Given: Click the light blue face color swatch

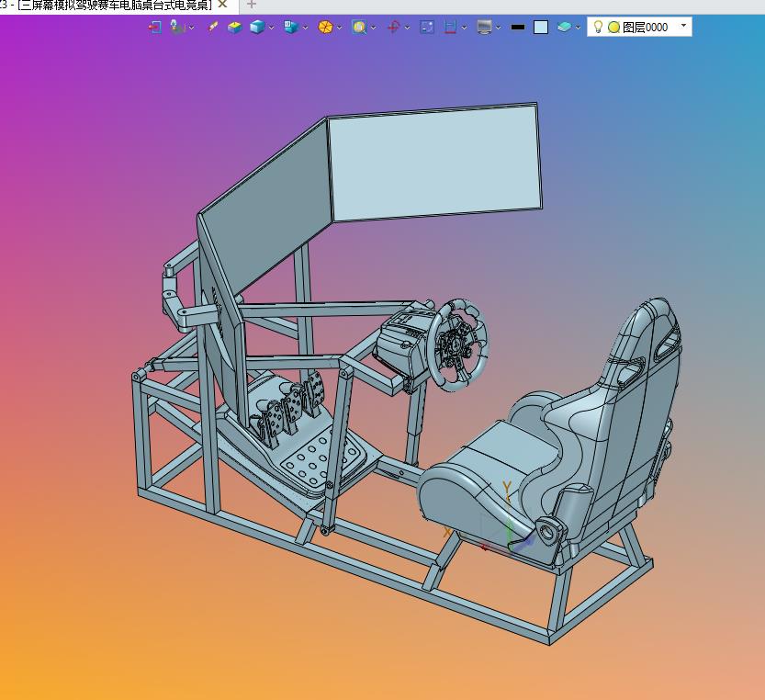Looking at the screenshot, I should click(541, 28).
